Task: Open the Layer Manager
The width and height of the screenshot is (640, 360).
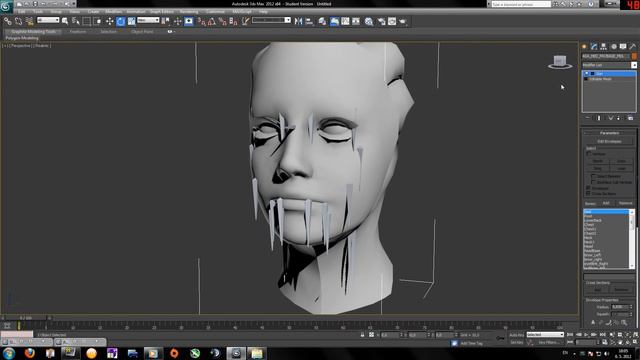Action: tap(322, 21)
